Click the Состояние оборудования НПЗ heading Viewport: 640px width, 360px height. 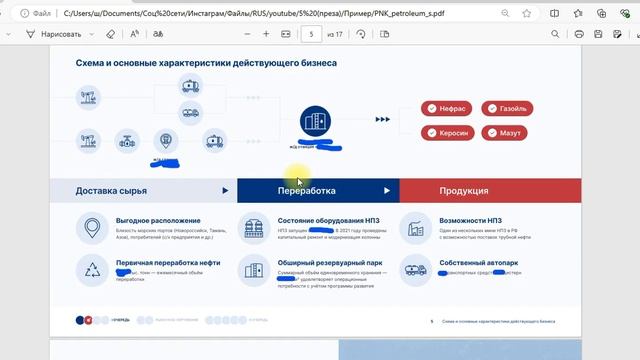[329, 220]
